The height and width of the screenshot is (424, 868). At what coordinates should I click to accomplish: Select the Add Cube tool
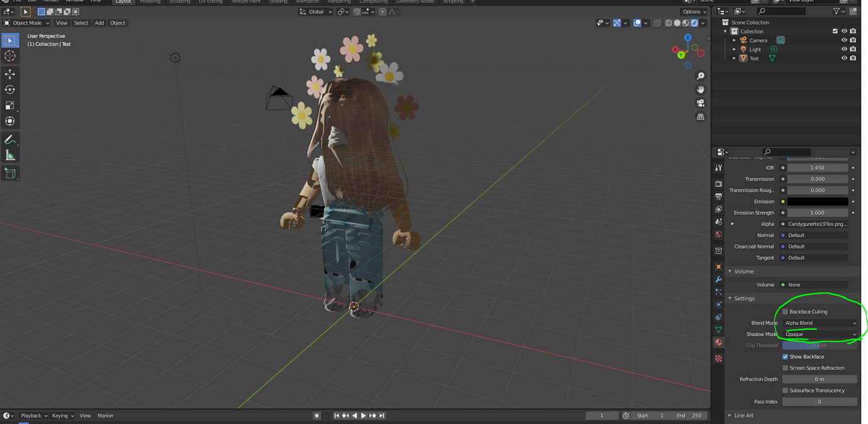click(10, 174)
